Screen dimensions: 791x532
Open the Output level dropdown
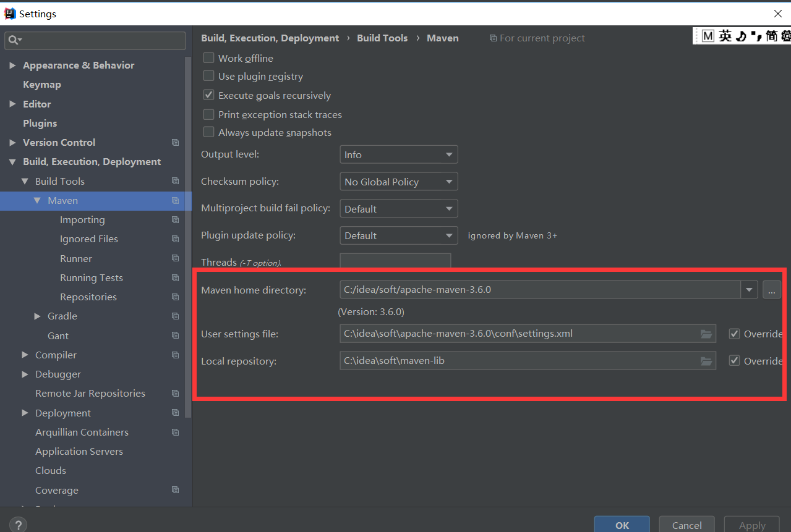point(399,154)
